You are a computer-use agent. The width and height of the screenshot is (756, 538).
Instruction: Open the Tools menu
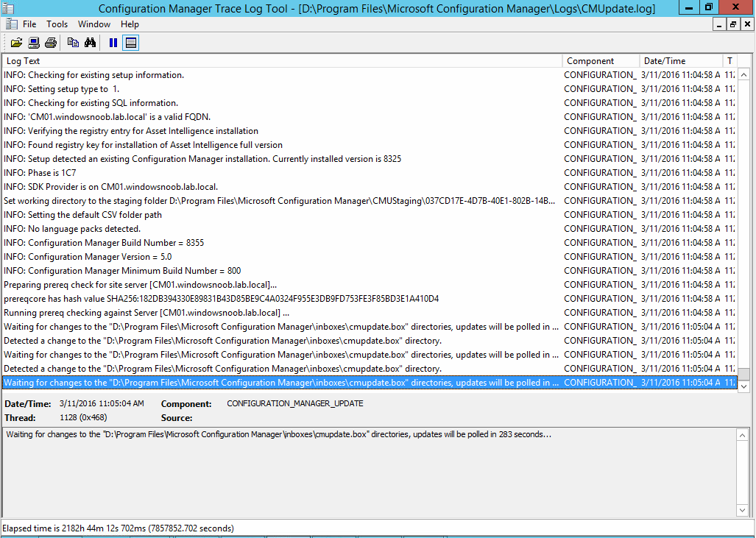click(57, 24)
